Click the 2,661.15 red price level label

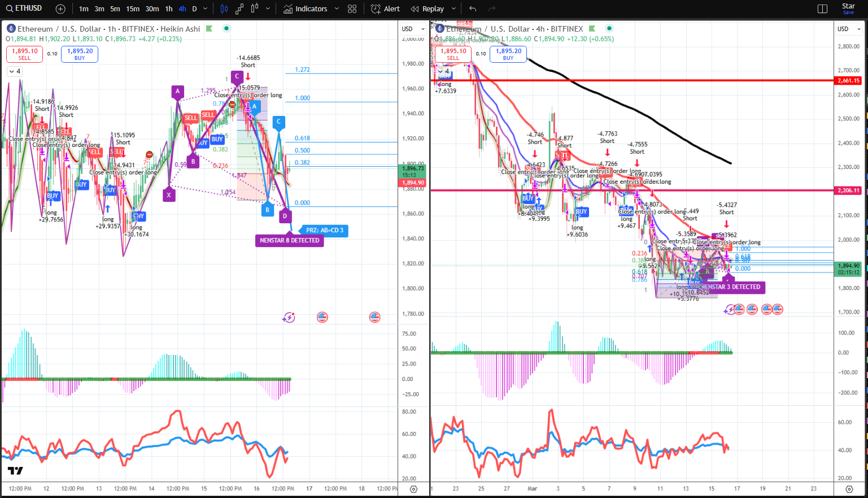click(849, 80)
